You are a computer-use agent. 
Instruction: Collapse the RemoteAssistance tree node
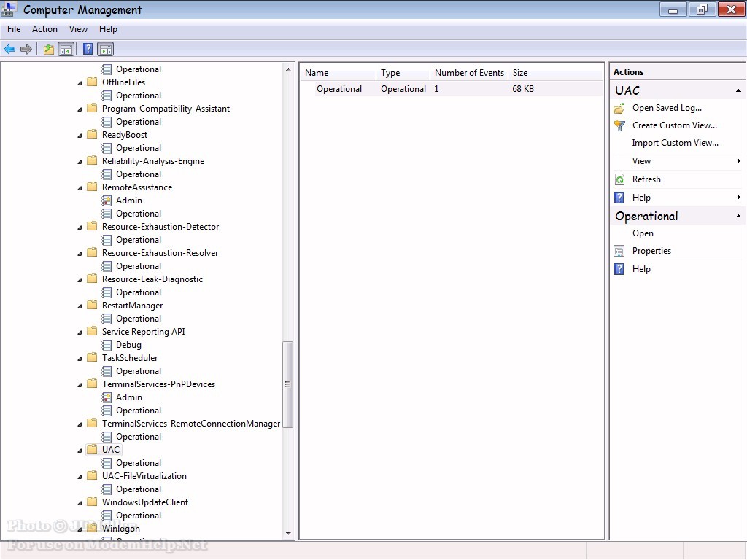(80, 188)
